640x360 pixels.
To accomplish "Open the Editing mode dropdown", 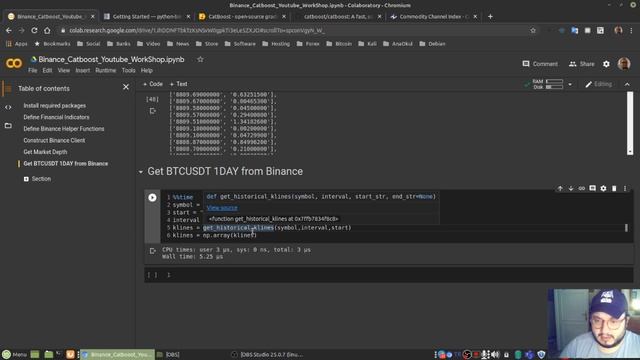I will 598,84.
